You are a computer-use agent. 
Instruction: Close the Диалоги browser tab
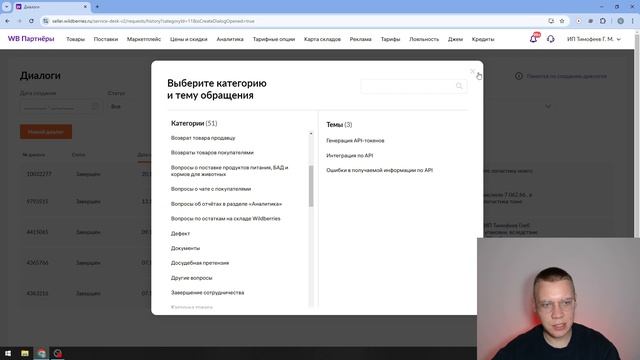tap(85, 7)
